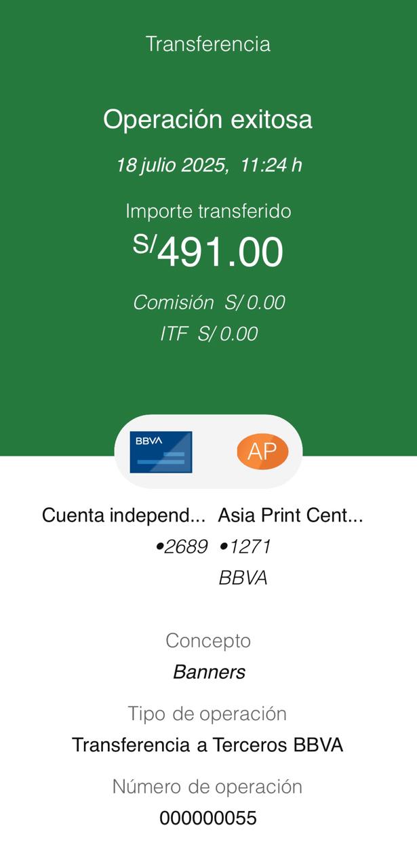Click the orange AP avatar icon
Screen dimensions: 417x868
click(262, 452)
